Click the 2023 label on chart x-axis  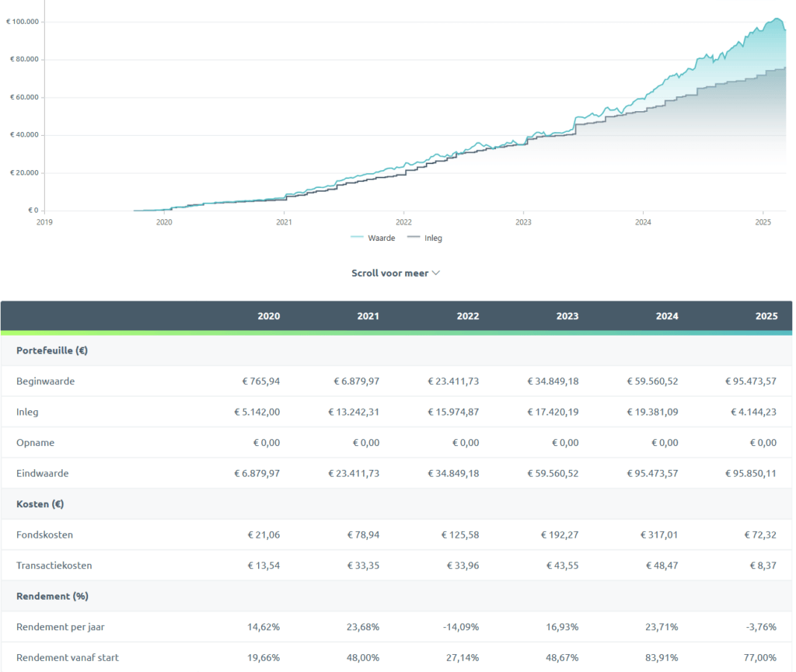pyautogui.click(x=523, y=222)
